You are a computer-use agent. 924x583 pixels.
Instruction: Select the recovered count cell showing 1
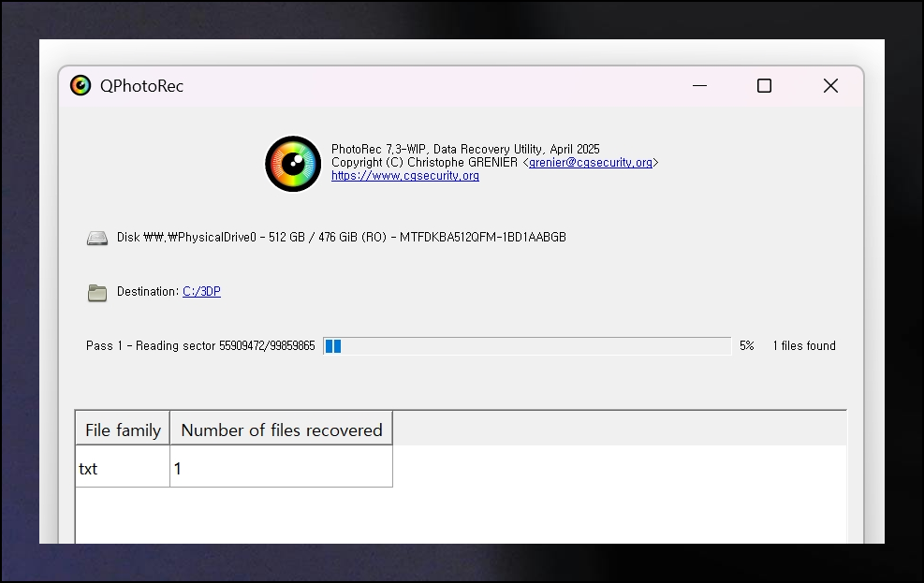point(282,466)
